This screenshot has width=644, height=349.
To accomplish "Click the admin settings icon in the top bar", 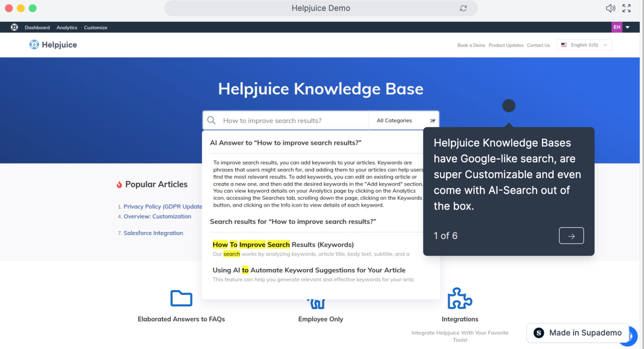I will pyautogui.click(x=14, y=27).
